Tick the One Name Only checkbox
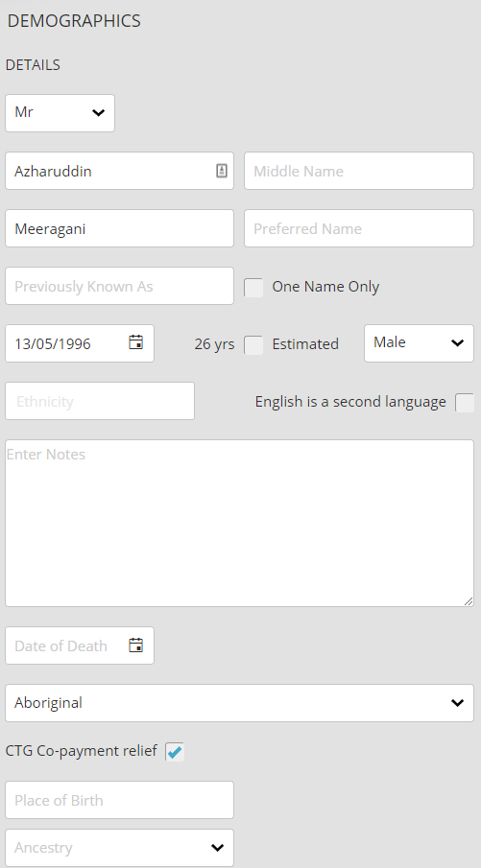This screenshot has width=481, height=868. 253,288
